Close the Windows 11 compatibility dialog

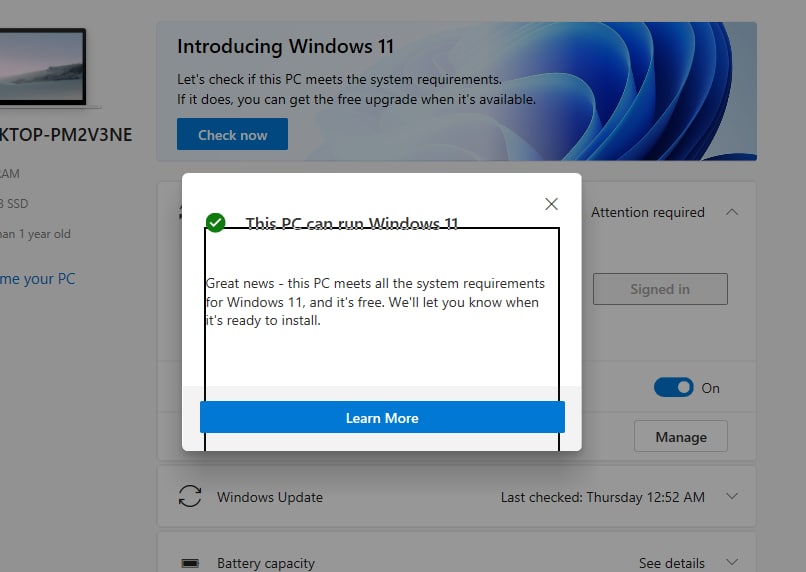[x=551, y=204]
